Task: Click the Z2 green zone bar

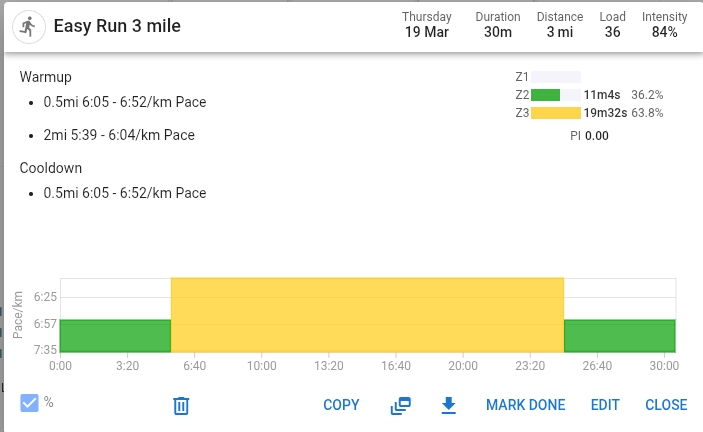Action: point(546,95)
